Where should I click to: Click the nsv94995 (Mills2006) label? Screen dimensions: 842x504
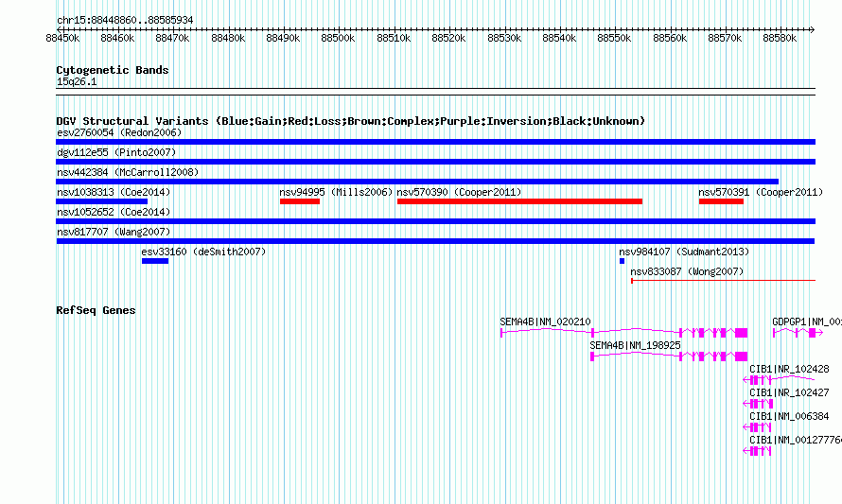336,192
